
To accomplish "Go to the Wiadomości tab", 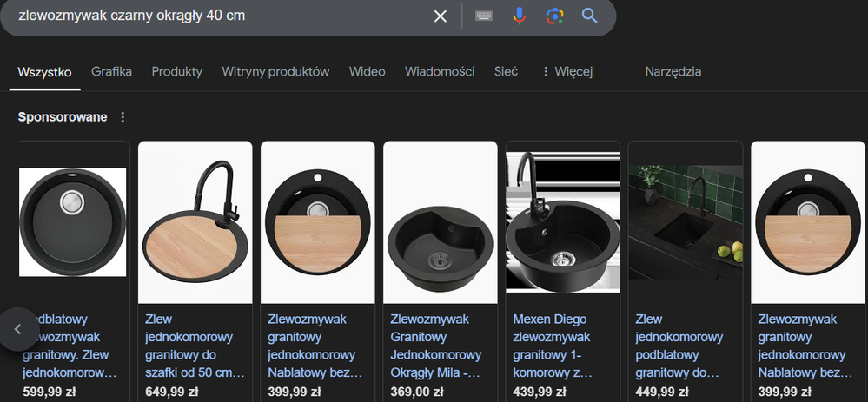I will 440,72.
